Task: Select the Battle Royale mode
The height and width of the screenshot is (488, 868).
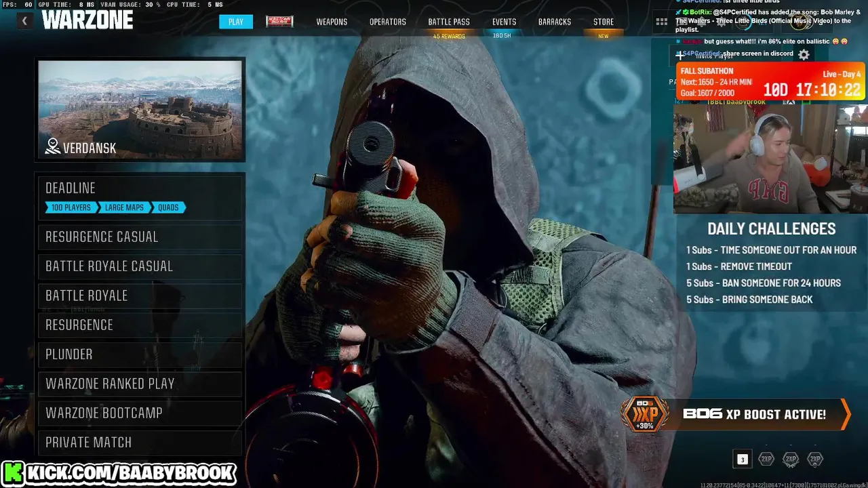Action: click(140, 296)
